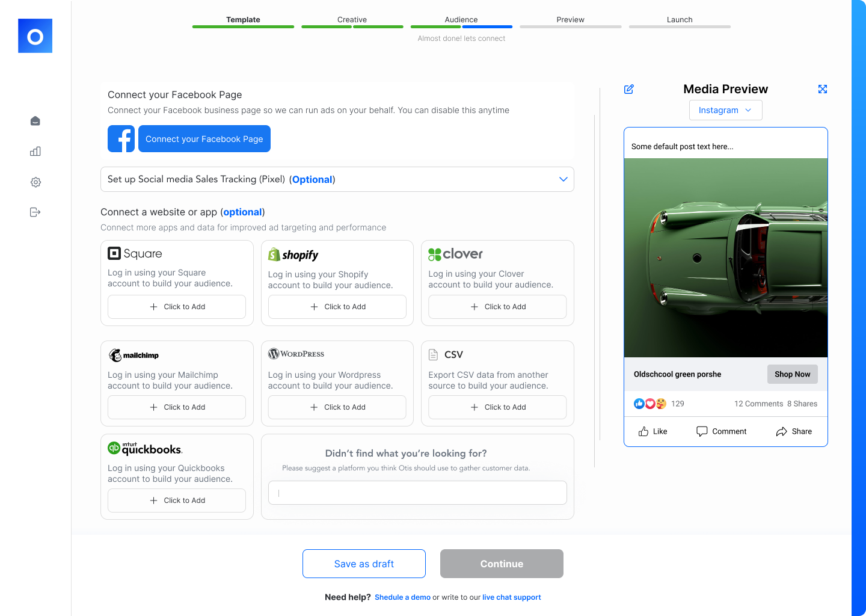Click the Optional link in Pixel setup
Image resolution: width=866 pixels, height=616 pixels.
click(312, 179)
